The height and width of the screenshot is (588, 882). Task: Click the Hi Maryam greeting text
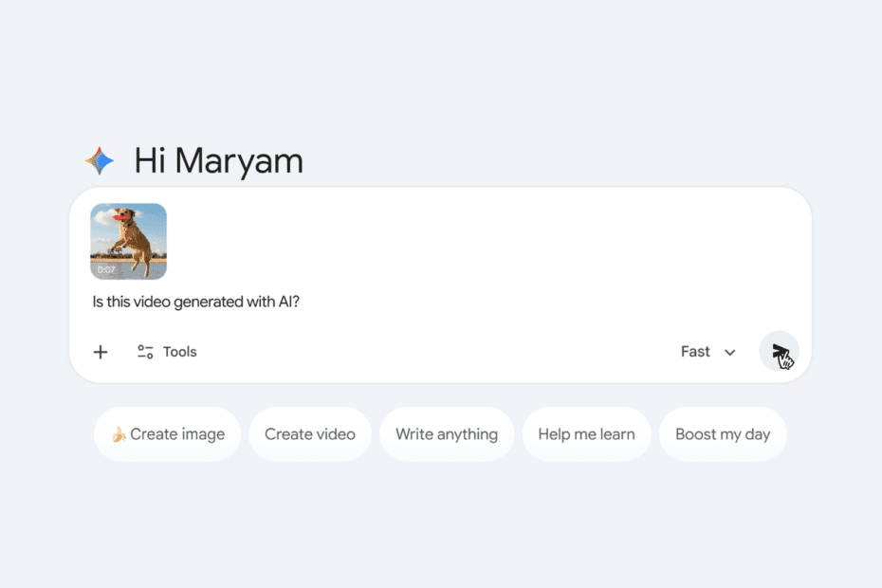[x=219, y=161]
